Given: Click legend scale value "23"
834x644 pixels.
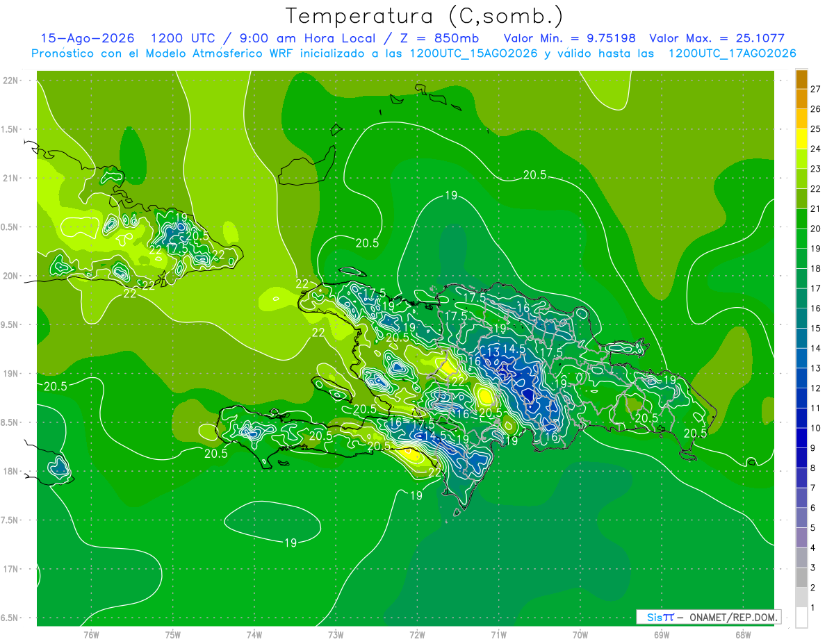Looking at the screenshot, I should 816,168.
